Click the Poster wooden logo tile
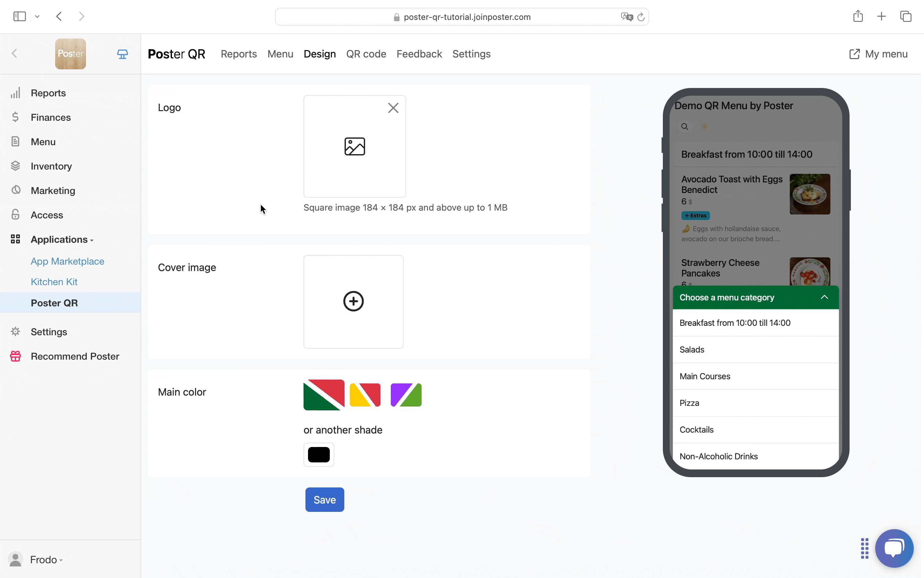 pos(71,54)
